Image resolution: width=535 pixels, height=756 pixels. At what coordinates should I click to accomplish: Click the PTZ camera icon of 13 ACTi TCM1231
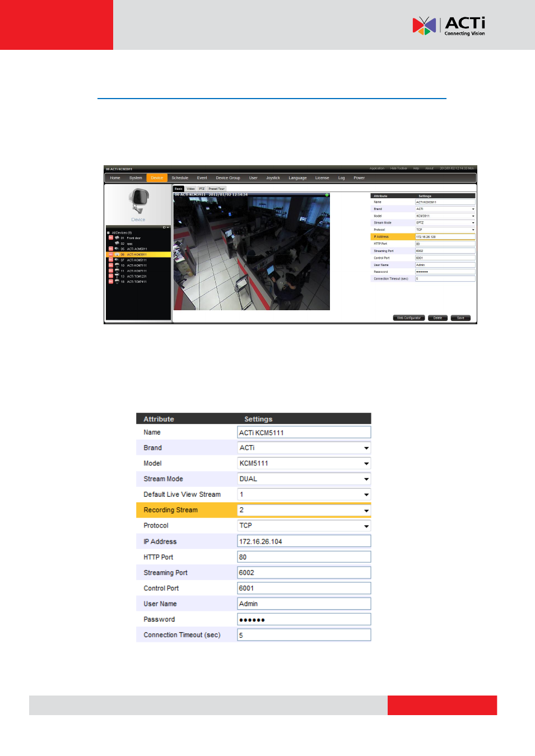point(117,276)
